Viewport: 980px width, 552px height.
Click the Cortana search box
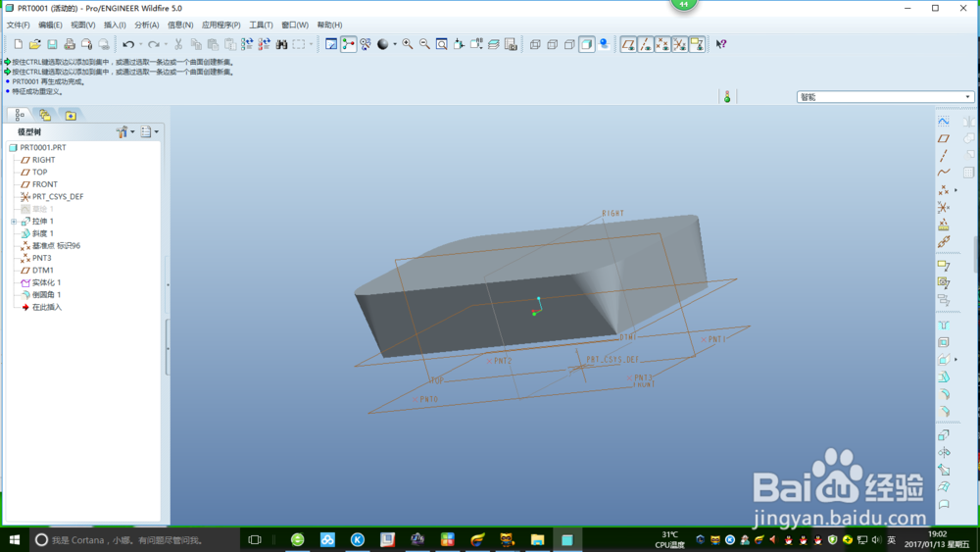(134, 539)
